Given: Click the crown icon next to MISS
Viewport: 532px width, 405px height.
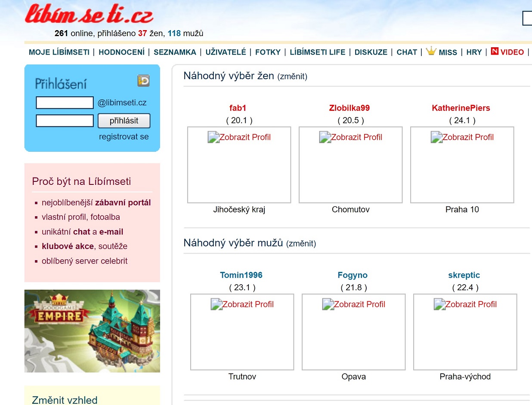Looking at the screenshot, I should click(431, 51).
